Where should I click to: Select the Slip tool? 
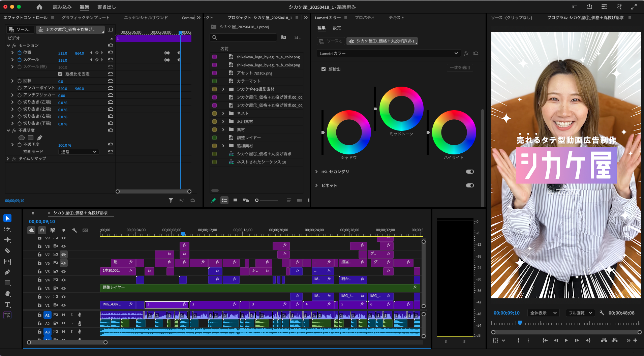pyautogui.click(x=7, y=261)
